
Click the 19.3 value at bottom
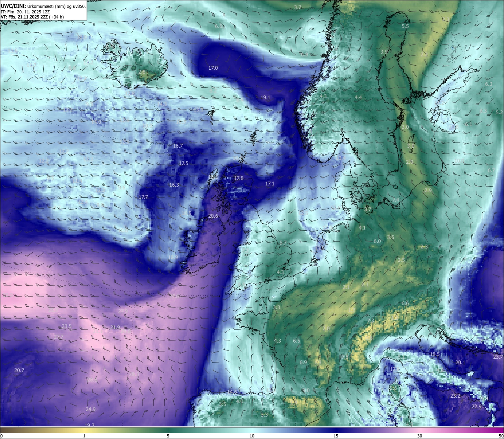pyautogui.click(x=90, y=425)
